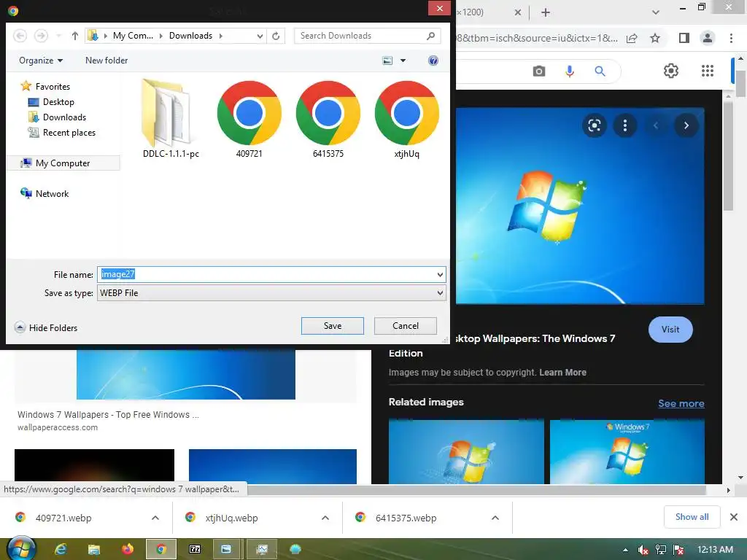Open Google quick settings gear
The width and height of the screenshot is (747, 560).
[671, 71]
